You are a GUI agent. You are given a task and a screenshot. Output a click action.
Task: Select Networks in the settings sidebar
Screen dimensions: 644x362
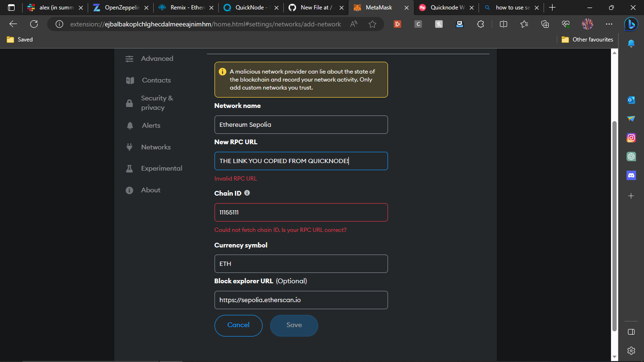tap(156, 147)
